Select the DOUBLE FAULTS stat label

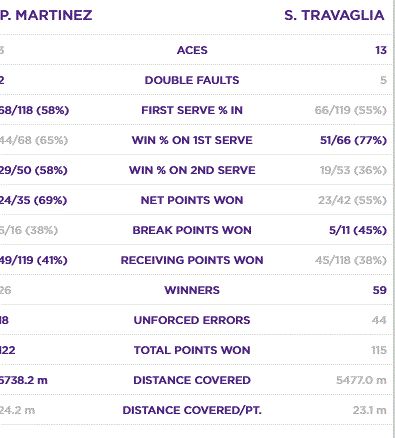(x=192, y=80)
